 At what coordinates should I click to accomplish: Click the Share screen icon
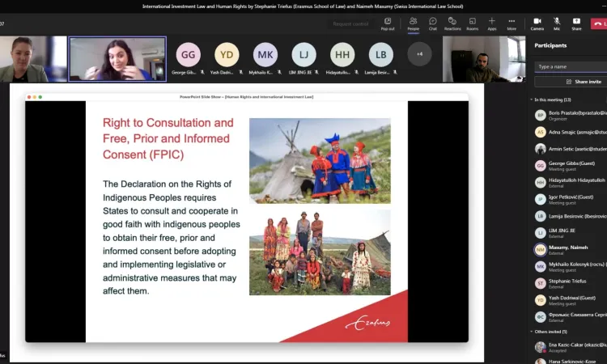click(576, 23)
